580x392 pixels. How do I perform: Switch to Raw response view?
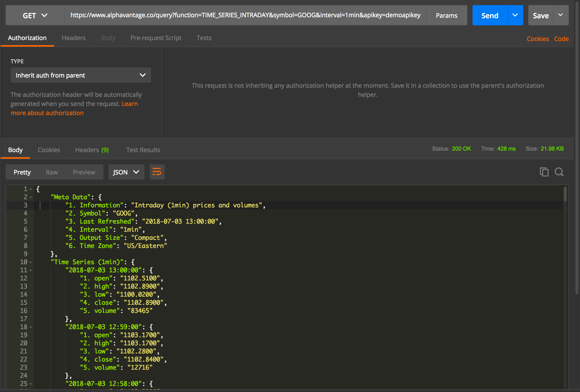click(x=52, y=172)
